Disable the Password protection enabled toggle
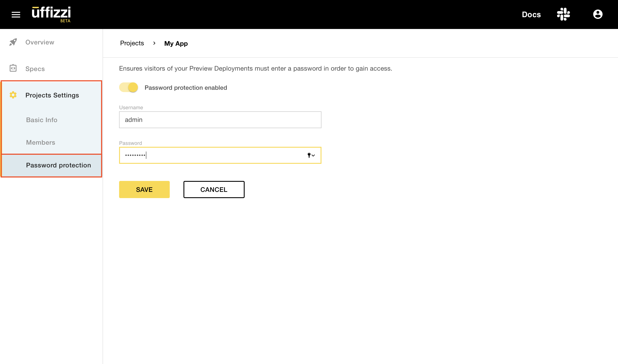The width and height of the screenshot is (618, 364). coord(129,87)
